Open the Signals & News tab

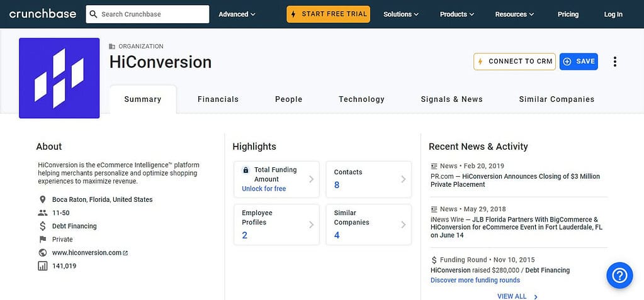452,99
